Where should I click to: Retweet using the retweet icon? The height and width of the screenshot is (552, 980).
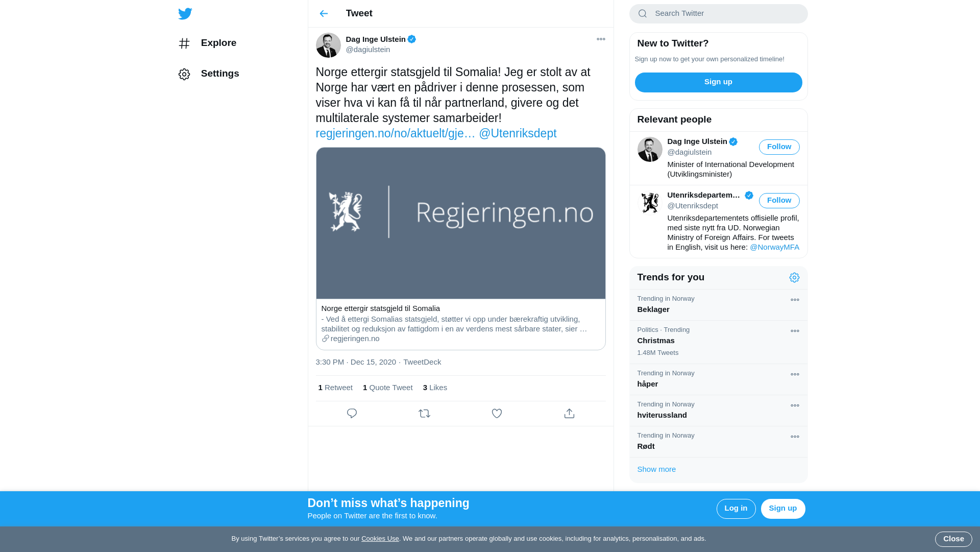click(x=424, y=414)
